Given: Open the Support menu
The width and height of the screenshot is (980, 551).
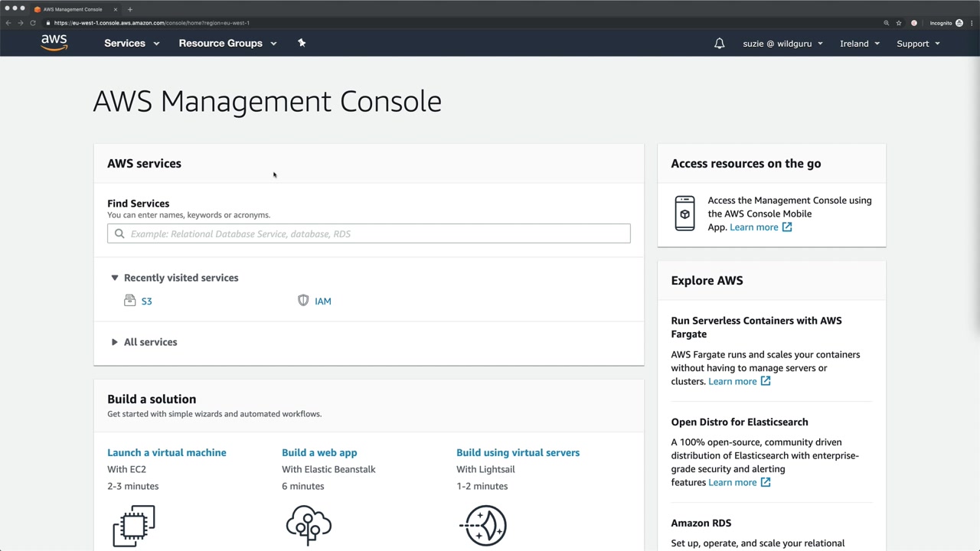Looking at the screenshot, I should click(918, 44).
